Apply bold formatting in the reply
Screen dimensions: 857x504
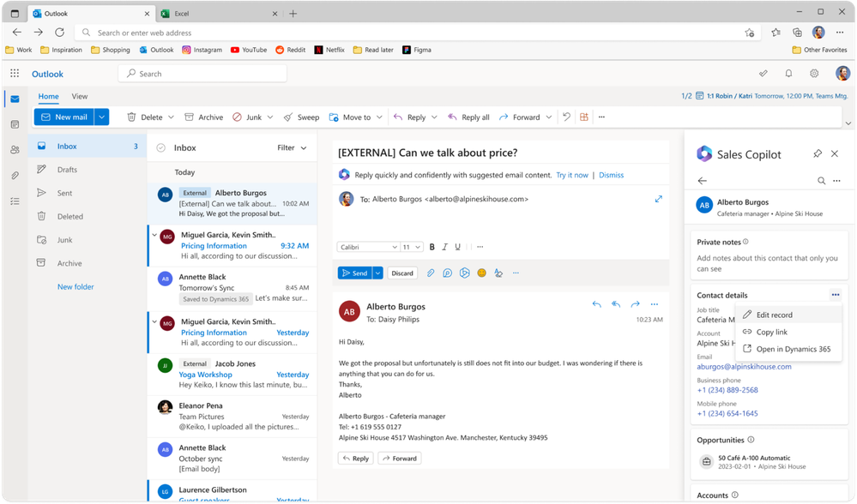tap(432, 247)
